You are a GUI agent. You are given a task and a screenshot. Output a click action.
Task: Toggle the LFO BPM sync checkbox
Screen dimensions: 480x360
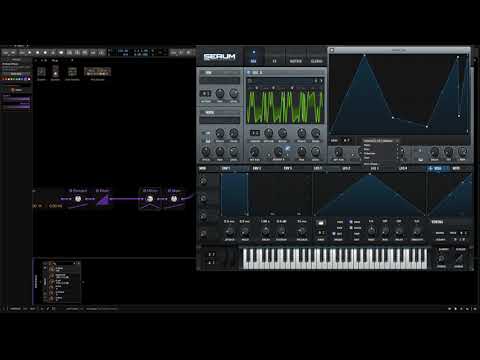coord(351,222)
